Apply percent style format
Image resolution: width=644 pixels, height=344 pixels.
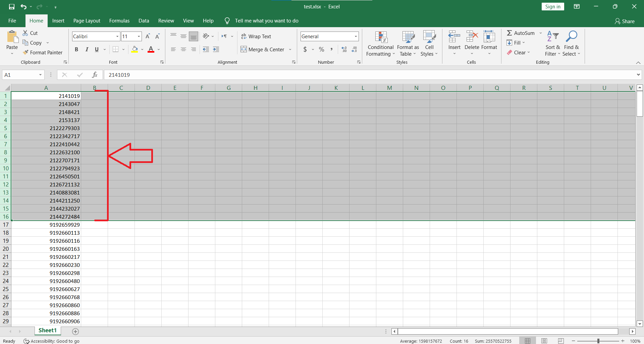click(321, 49)
